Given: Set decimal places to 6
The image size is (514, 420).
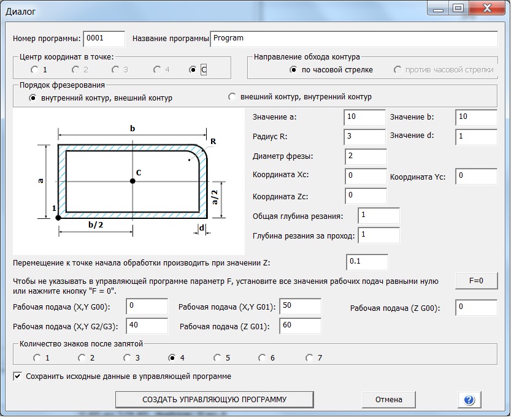Looking at the screenshot, I should point(263,358).
